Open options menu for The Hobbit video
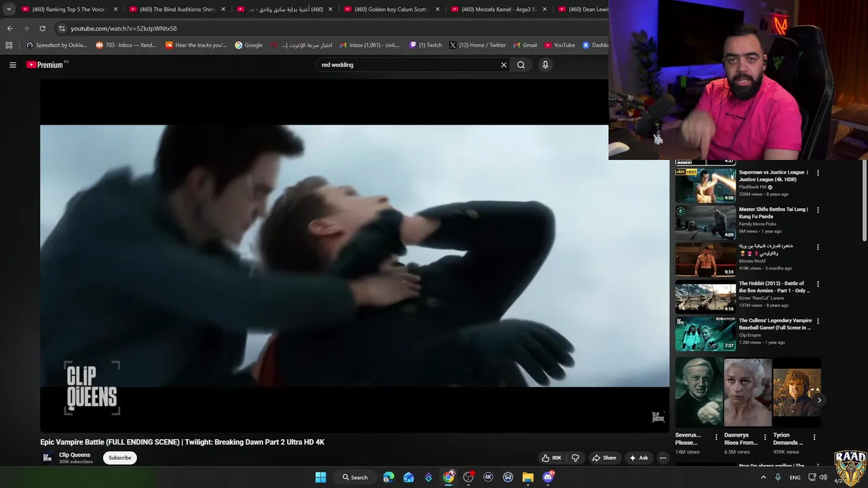Screen dimensions: 868x488 click(818, 284)
